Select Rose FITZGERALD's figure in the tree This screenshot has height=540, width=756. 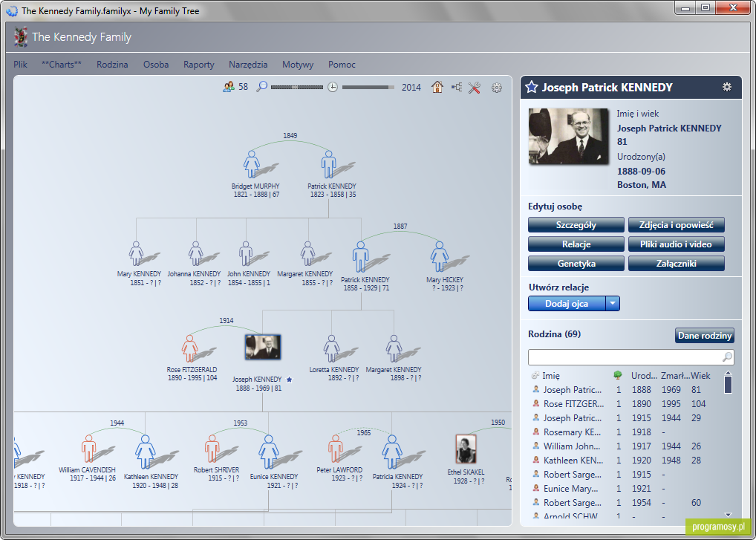click(x=189, y=348)
